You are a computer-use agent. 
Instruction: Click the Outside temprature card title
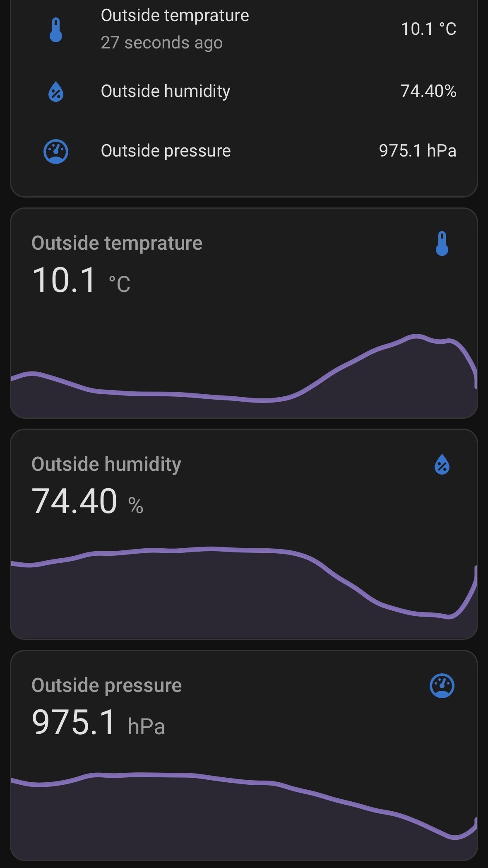pyautogui.click(x=117, y=243)
